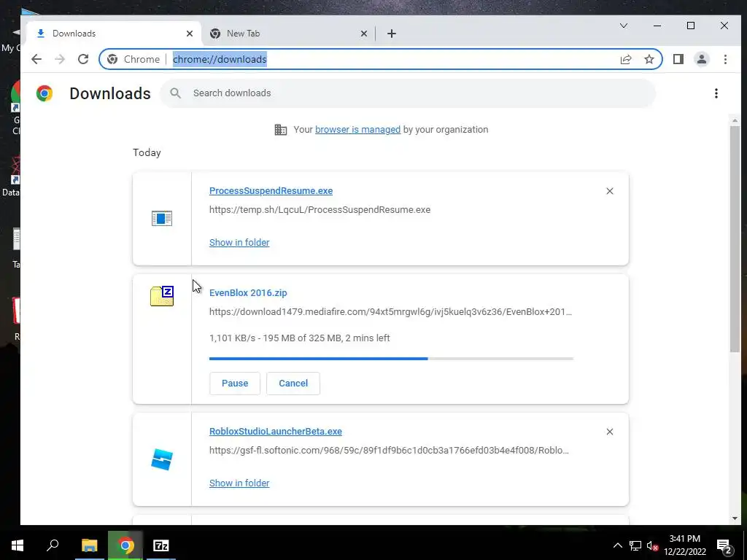
Task: Open Downloads page more actions menu
Action: (x=716, y=93)
